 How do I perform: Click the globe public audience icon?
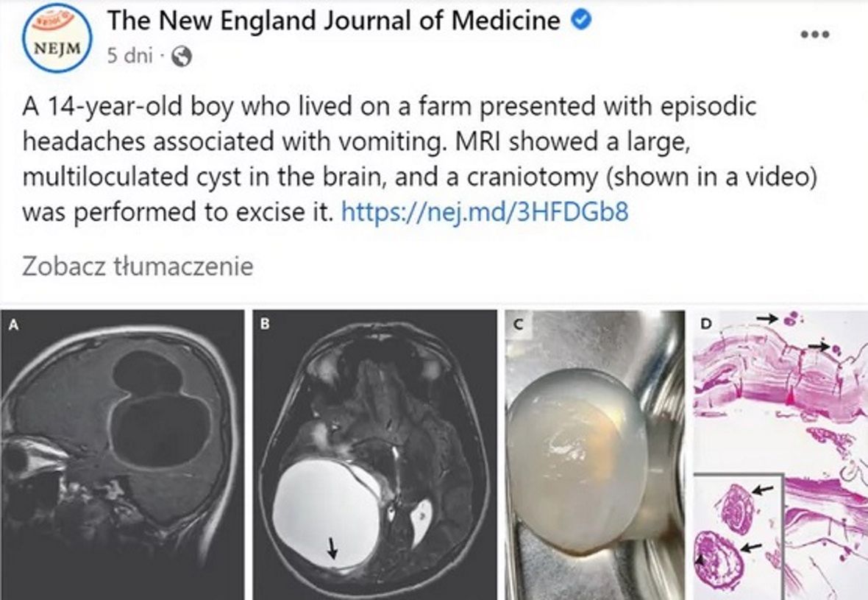180,57
